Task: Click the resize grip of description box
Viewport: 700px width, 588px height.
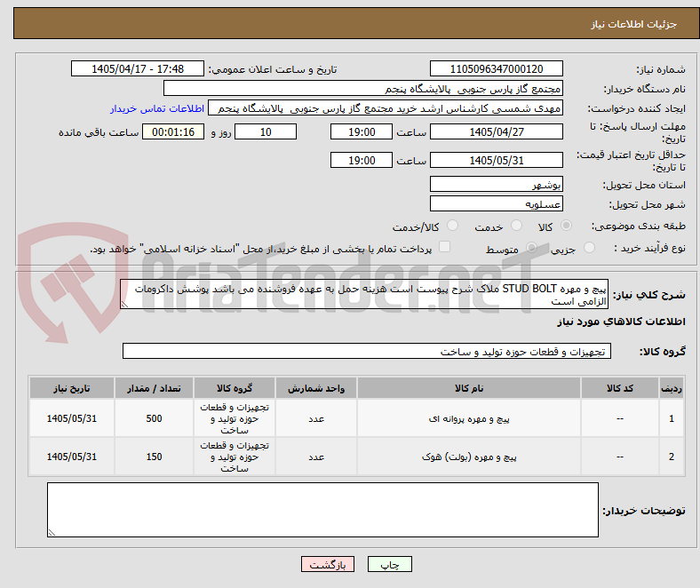Action: [x=124, y=305]
